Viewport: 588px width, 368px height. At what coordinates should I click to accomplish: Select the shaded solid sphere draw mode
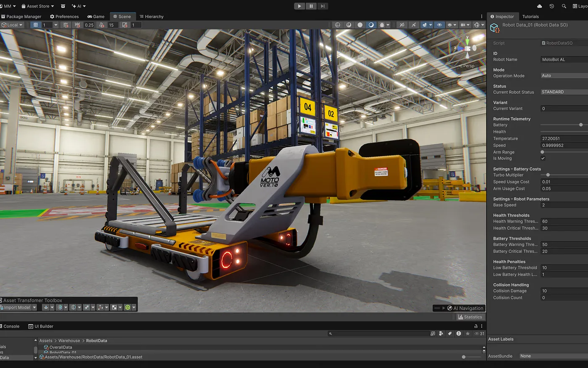pos(360,25)
